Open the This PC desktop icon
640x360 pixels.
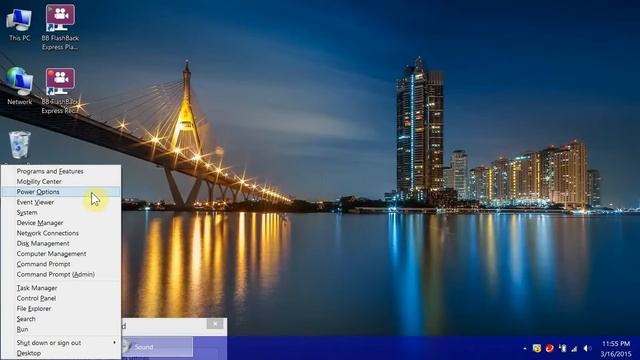[x=19, y=24]
